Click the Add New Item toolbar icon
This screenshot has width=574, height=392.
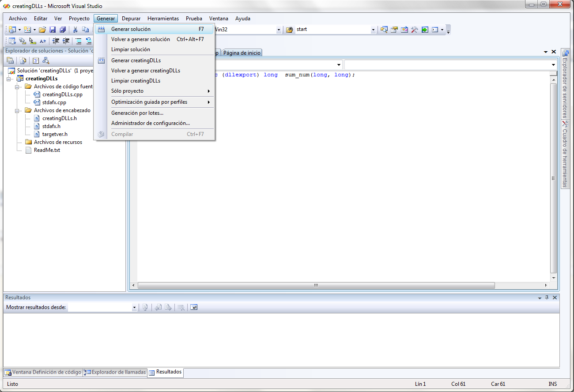[27, 30]
